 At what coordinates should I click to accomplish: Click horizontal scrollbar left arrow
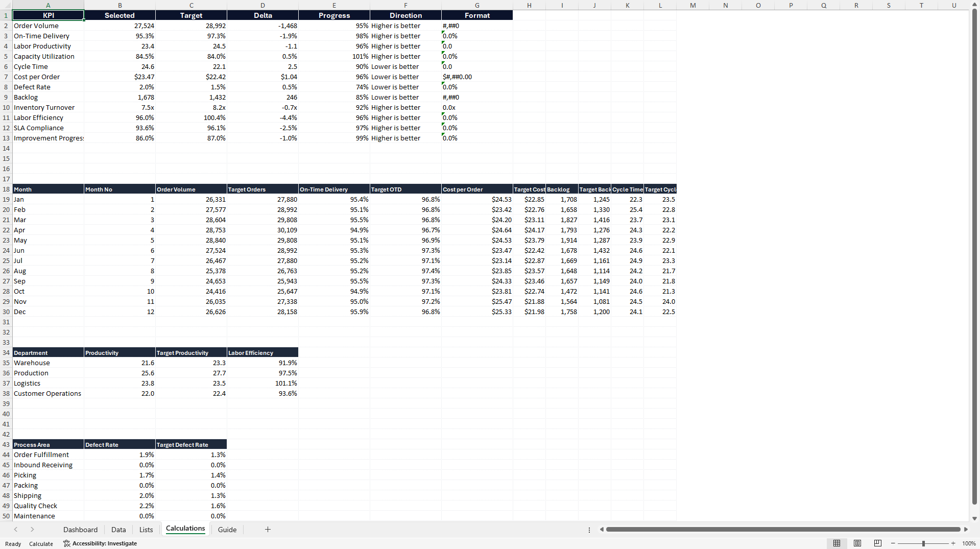pos(602,530)
